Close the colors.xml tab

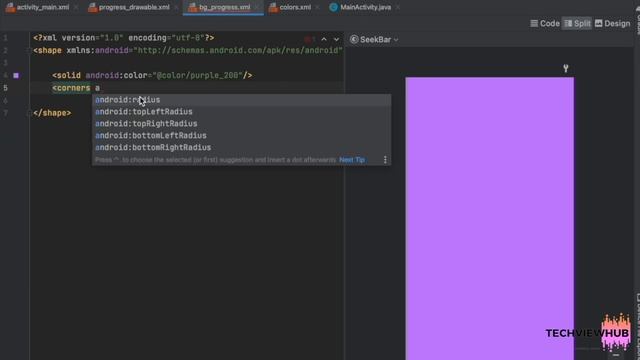pyautogui.click(x=318, y=7)
